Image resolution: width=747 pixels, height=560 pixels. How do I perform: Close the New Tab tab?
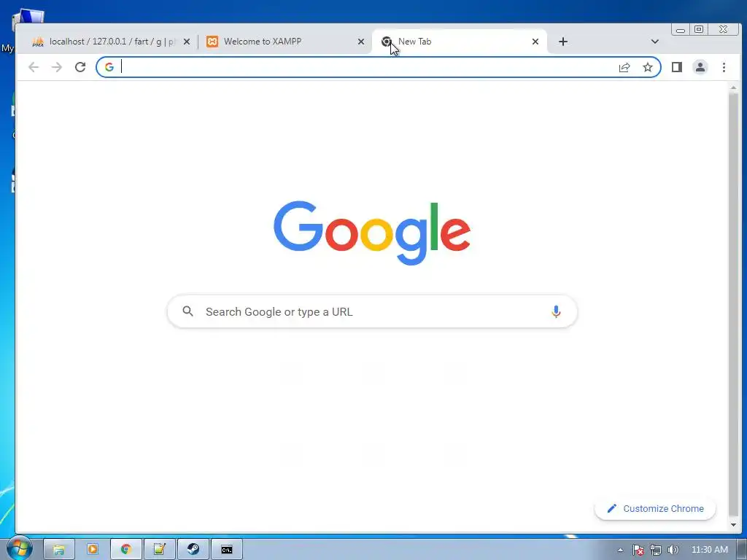tap(535, 42)
